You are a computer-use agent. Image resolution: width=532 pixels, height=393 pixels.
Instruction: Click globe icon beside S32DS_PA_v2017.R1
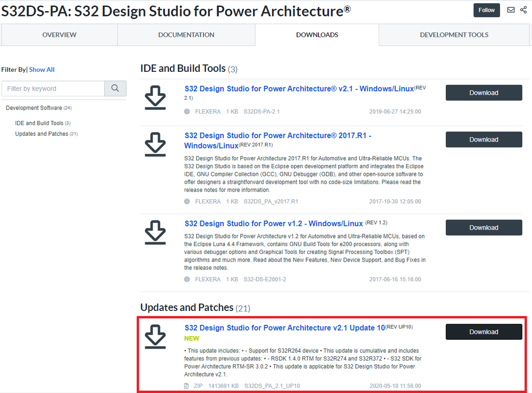[x=187, y=201]
